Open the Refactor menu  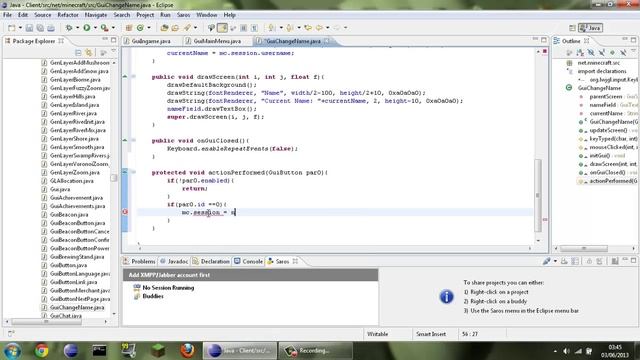tap(68, 15)
